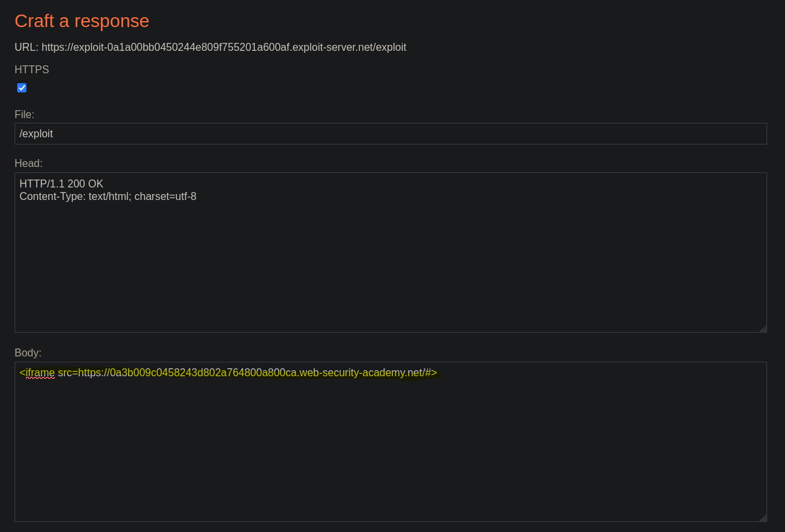Image resolution: width=785 pixels, height=532 pixels.
Task: Click the 'Head:' label
Action: coord(28,163)
